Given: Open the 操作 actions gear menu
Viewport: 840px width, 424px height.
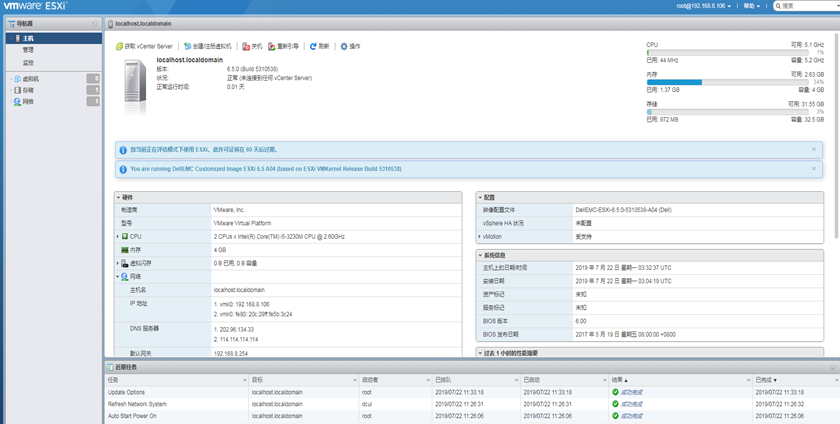Looking at the screenshot, I should [x=350, y=47].
